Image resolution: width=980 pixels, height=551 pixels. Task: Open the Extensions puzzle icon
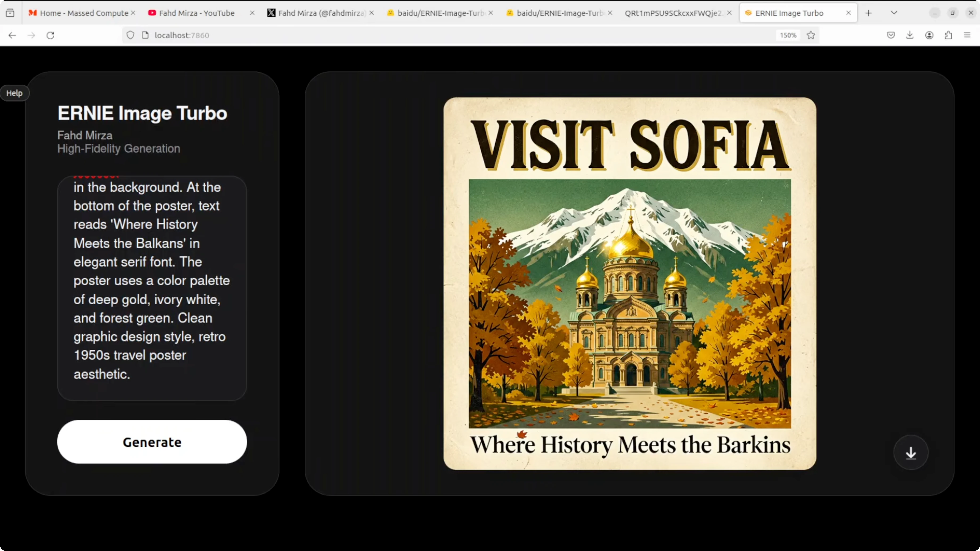pyautogui.click(x=948, y=35)
